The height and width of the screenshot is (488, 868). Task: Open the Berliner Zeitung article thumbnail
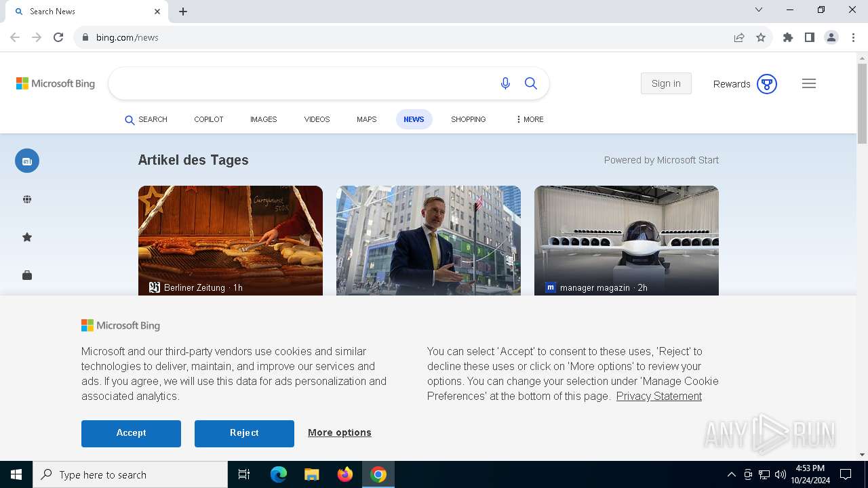pos(231,241)
